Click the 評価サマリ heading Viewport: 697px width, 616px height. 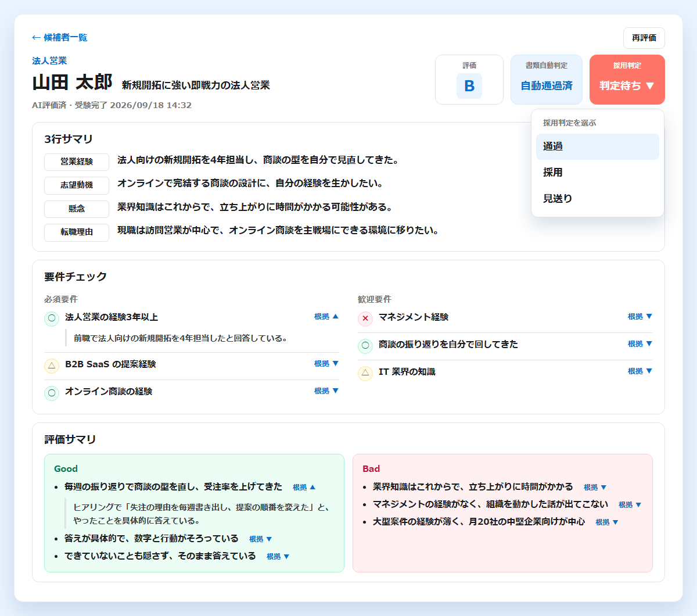click(x=70, y=440)
